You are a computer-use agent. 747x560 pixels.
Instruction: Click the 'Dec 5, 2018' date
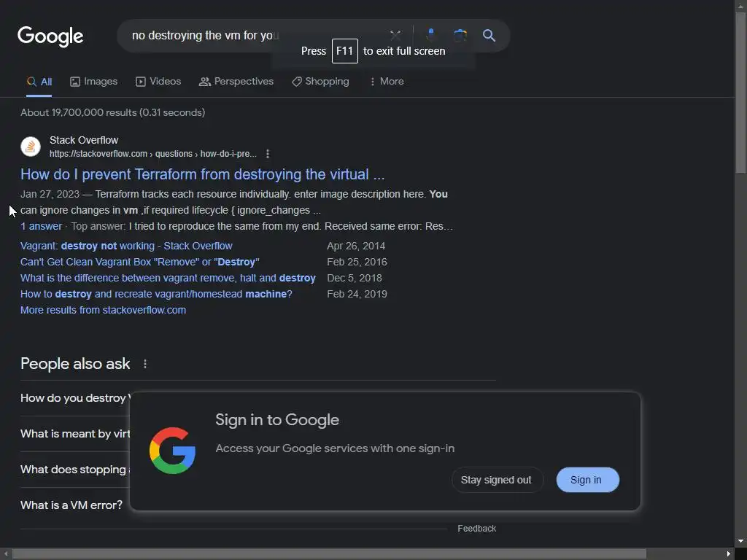355,278
